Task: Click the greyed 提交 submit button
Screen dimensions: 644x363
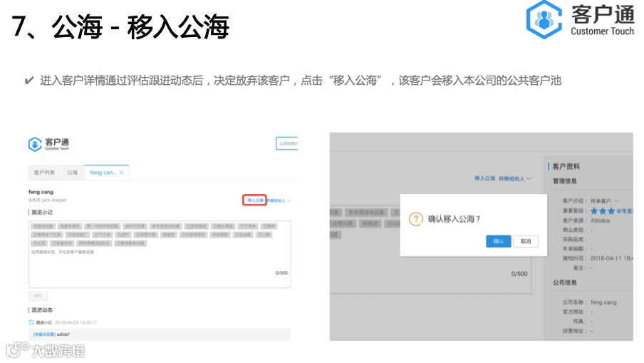Action: (38, 296)
